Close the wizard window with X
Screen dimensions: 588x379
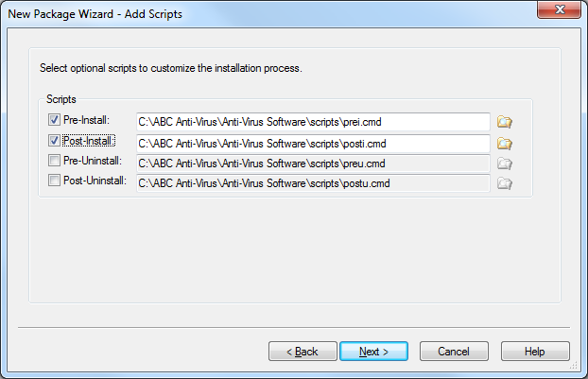pos(559,9)
